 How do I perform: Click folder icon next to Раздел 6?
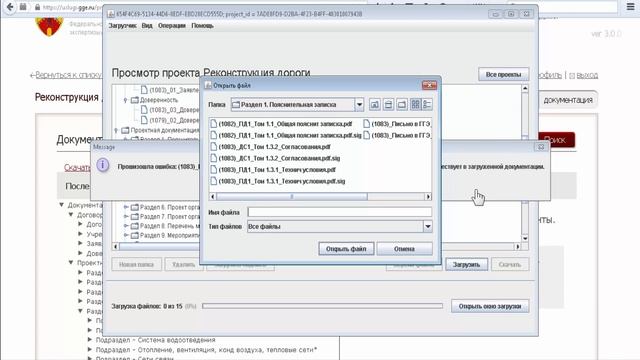pos(135,207)
